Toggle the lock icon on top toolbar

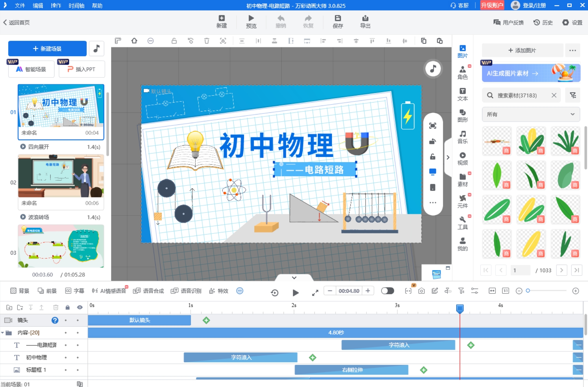click(174, 40)
